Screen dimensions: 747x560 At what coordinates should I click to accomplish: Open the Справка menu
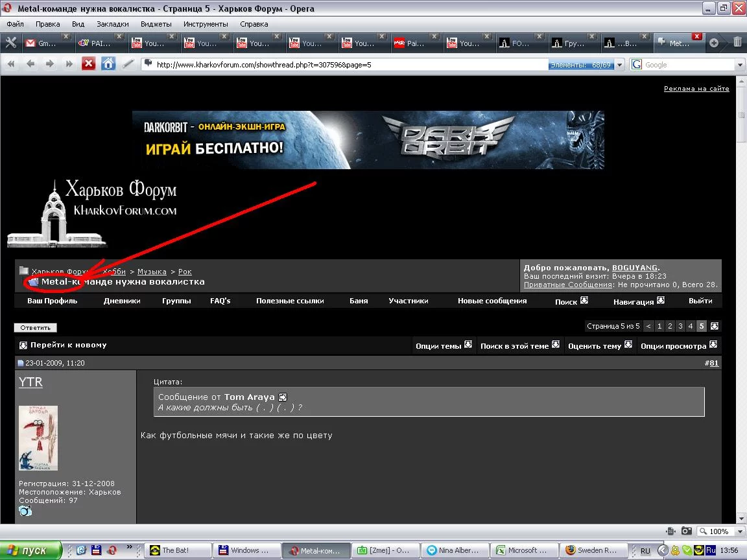point(254,24)
